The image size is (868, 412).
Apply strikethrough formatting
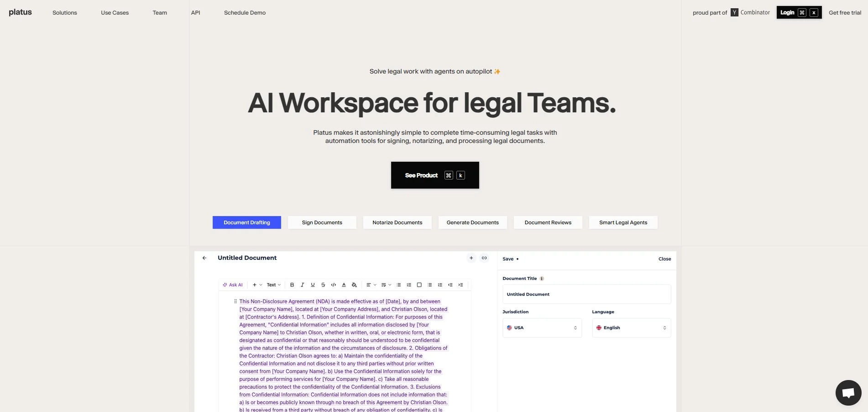(x=323, y=285)
